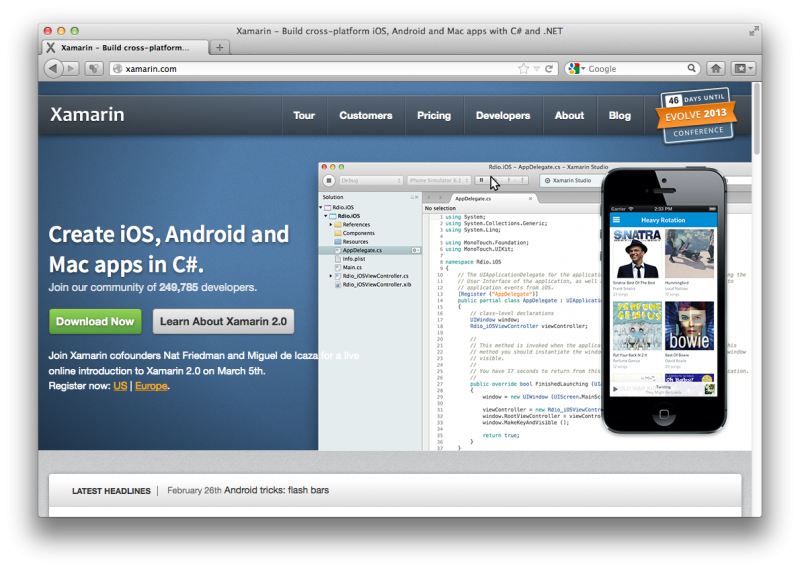Image resolution: width=800 pixels, height=570 pixels.
Task: Tap the Bowie album cover
Action: coord(689,326)
